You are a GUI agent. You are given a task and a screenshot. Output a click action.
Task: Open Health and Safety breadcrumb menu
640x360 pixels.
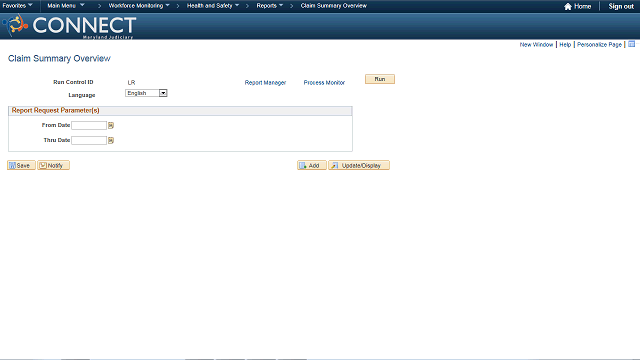click(213, 6)
